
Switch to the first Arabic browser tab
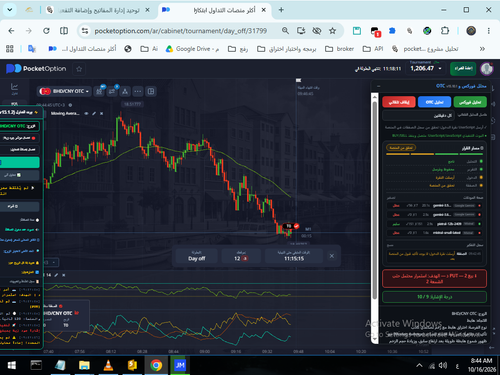pyautogui.click(x=98, y=10)
